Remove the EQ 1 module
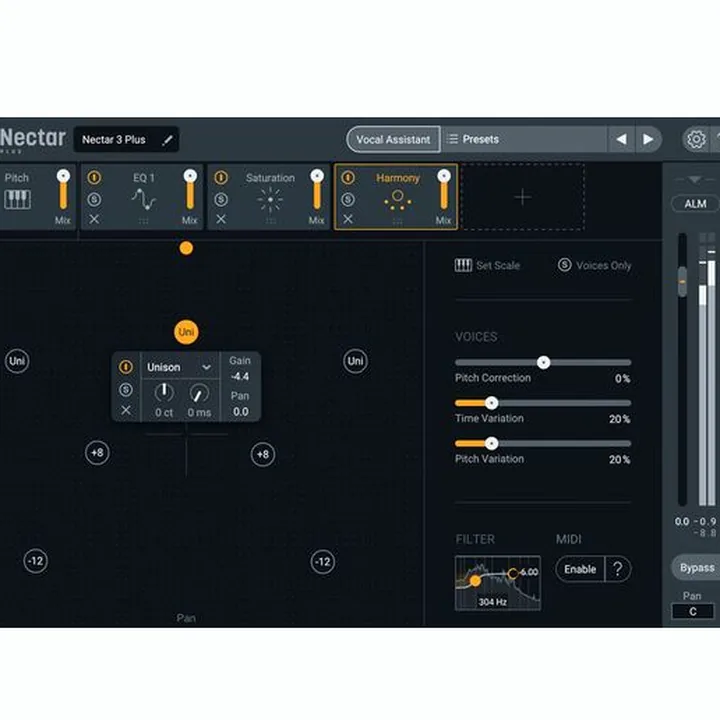This screenshot has width=720, height=720. click(x=94, y=219)
